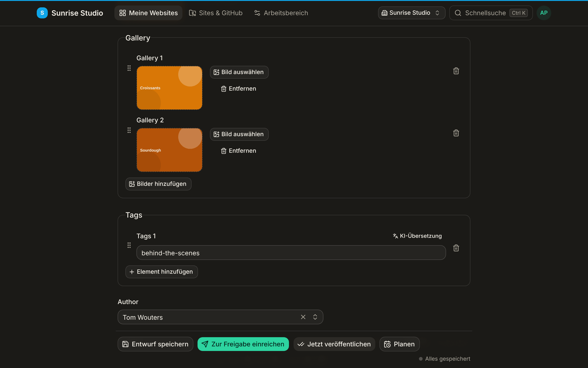Open the Schnellsuche search box
The image size is (588, 368).
[x=491, y=13]
